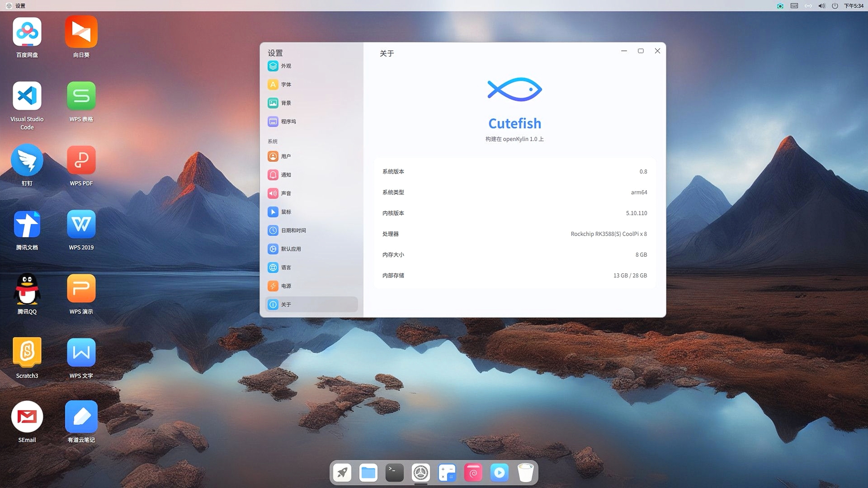The width and height of the screenshot is (868, 488).
Task: Open the 鼠标 (Mouse) settings
Action: [286, 212]
